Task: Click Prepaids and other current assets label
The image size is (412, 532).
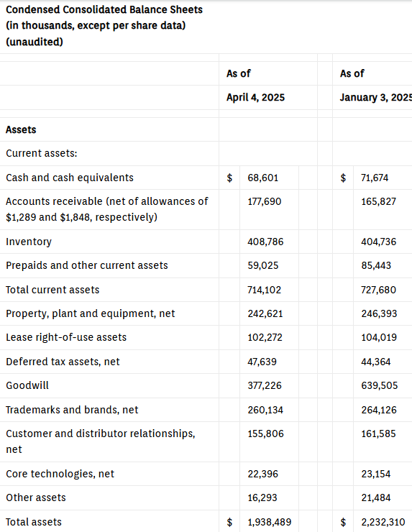Action: (87, 265)
